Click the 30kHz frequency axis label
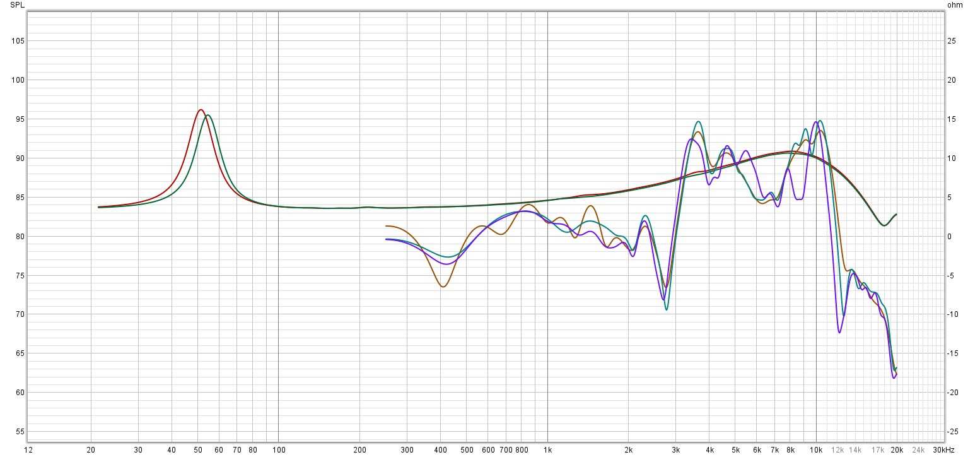The width and height of the screenshot is (980, 457). [x=944, y=450]
